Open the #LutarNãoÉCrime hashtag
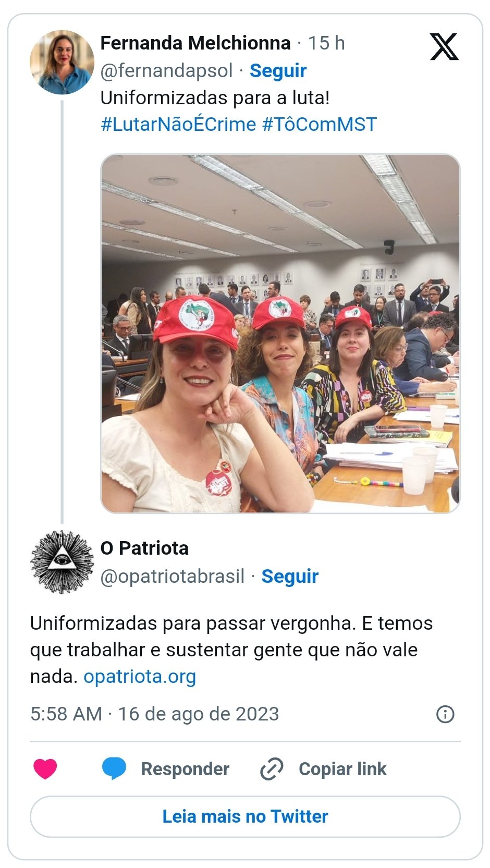Viewport: 490px width, 868px height. coord(178,124)
